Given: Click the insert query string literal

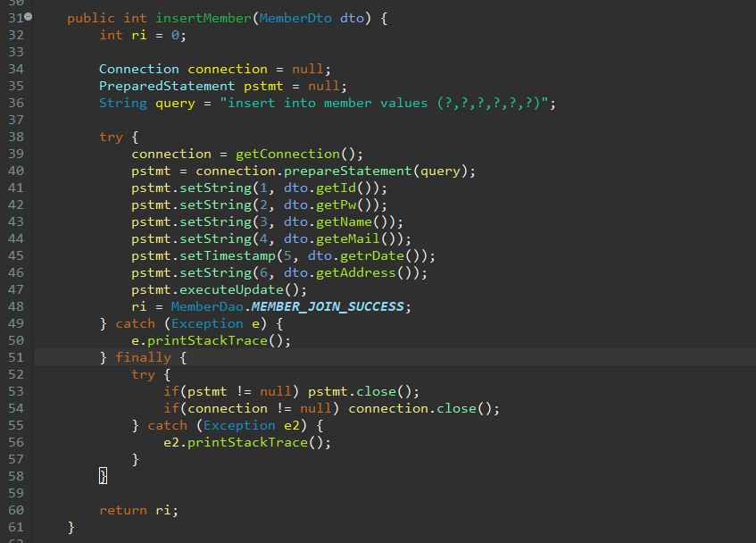Looking at the screenshot, I should click(384, 104).
